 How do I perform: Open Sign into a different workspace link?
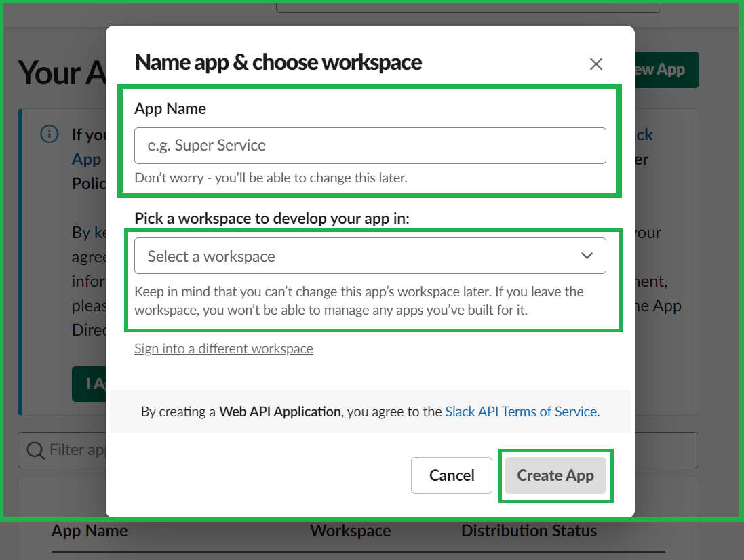[224, 348]
